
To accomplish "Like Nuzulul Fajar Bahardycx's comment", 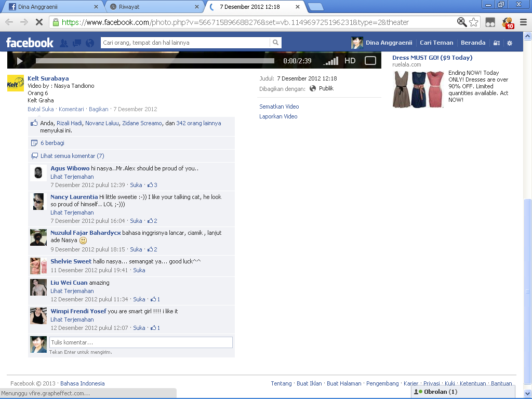I will (136, 249).
